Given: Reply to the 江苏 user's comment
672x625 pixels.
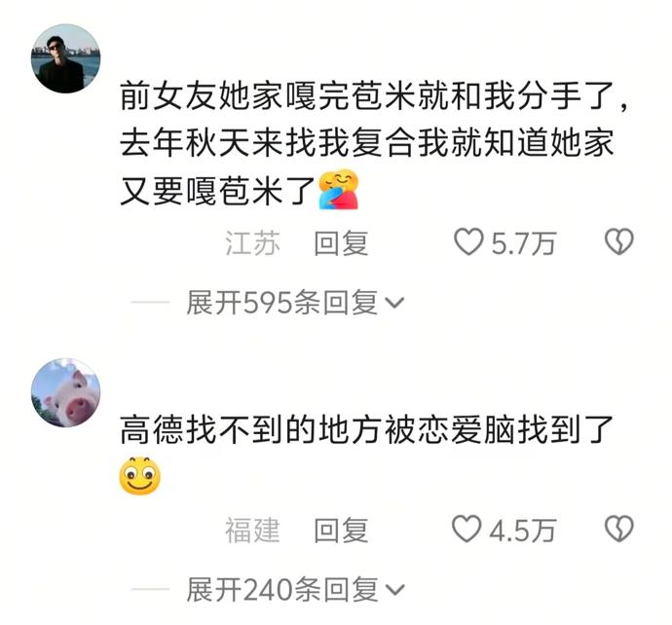Looking at the screenshot, I should pos(341,242).
